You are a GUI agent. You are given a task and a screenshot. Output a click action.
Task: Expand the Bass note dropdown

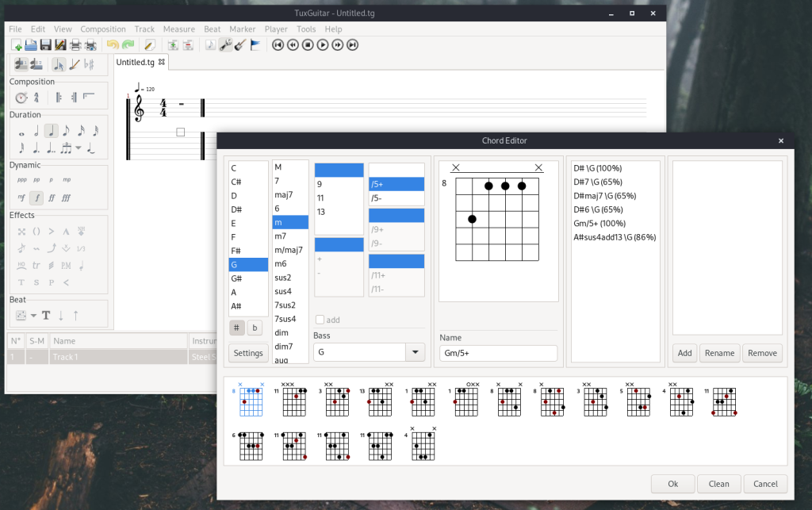(x=415, y=352)
